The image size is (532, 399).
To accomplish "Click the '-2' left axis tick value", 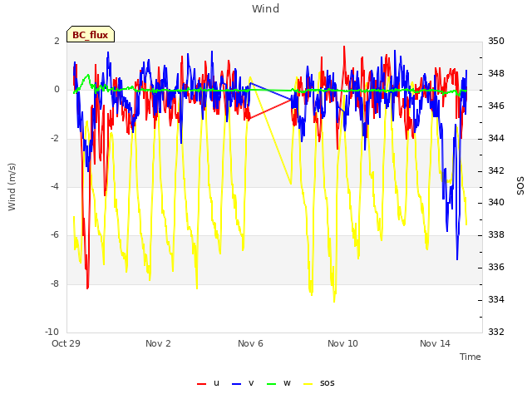I will [x=55, y=139].
